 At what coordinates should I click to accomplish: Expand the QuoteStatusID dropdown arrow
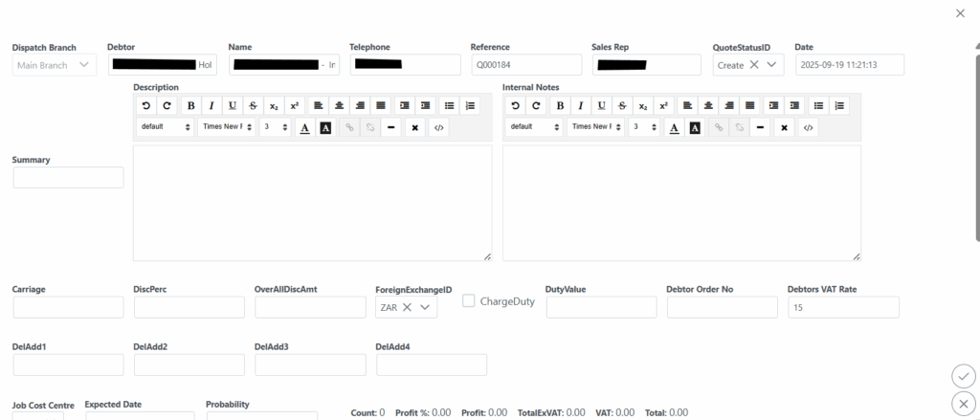[772, 64]
